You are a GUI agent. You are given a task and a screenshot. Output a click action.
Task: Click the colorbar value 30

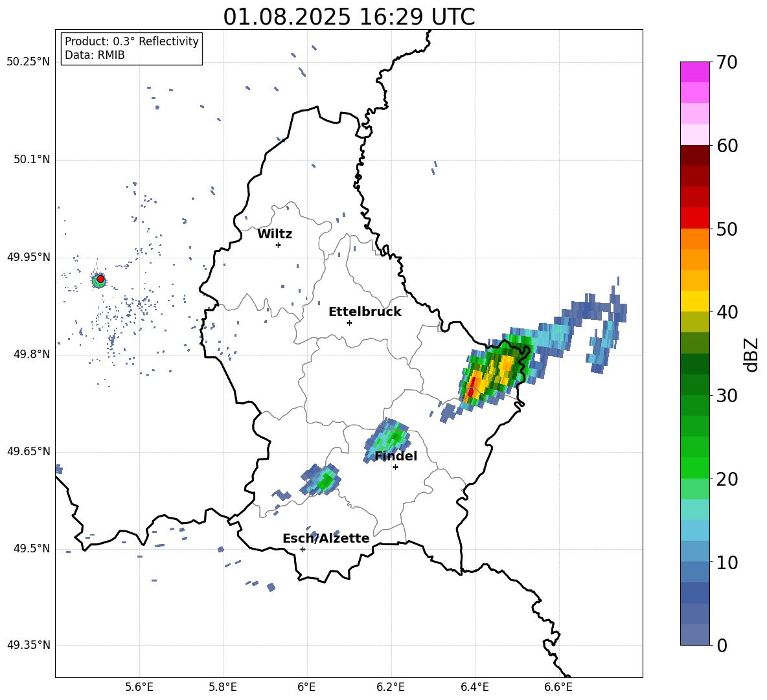(727, 396)
